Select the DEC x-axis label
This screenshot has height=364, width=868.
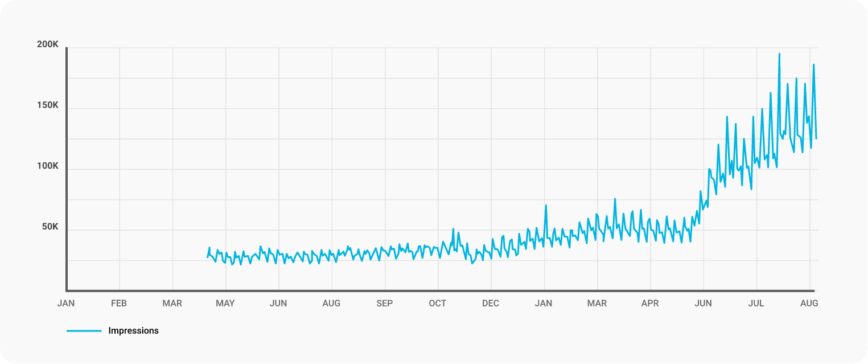coord(490,304)
